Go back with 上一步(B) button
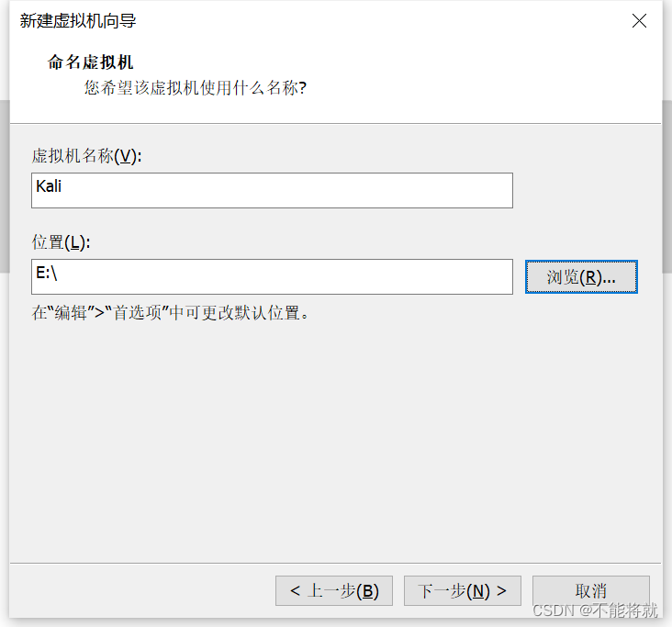 coord(334,590)
